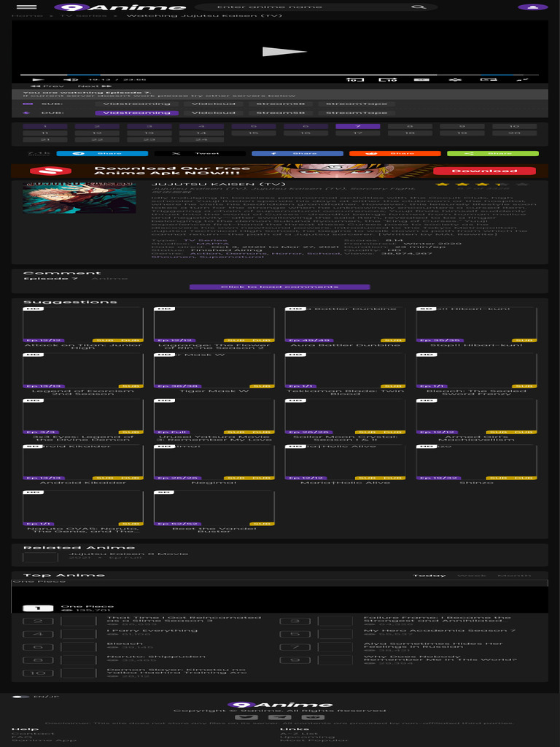560x747 pixels.
Task: Open Jujutsu Kaisen 0 Movie related link
Action: 128,554
